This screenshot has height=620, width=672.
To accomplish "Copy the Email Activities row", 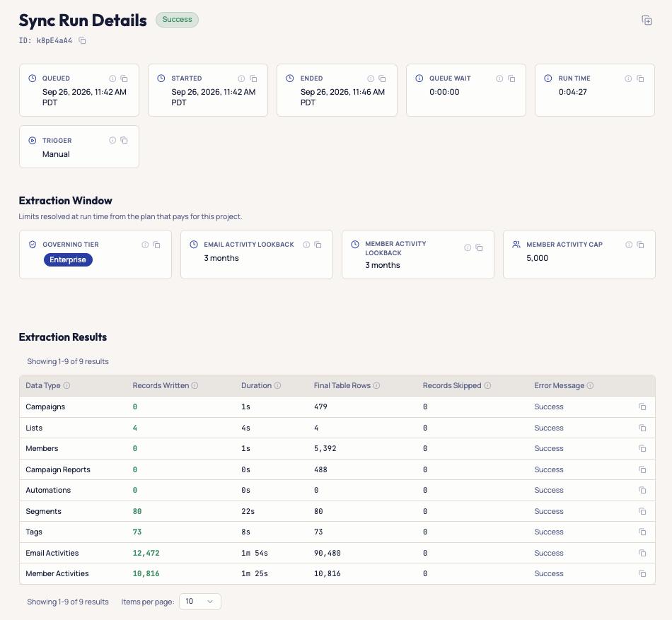I will click(642, 553).
